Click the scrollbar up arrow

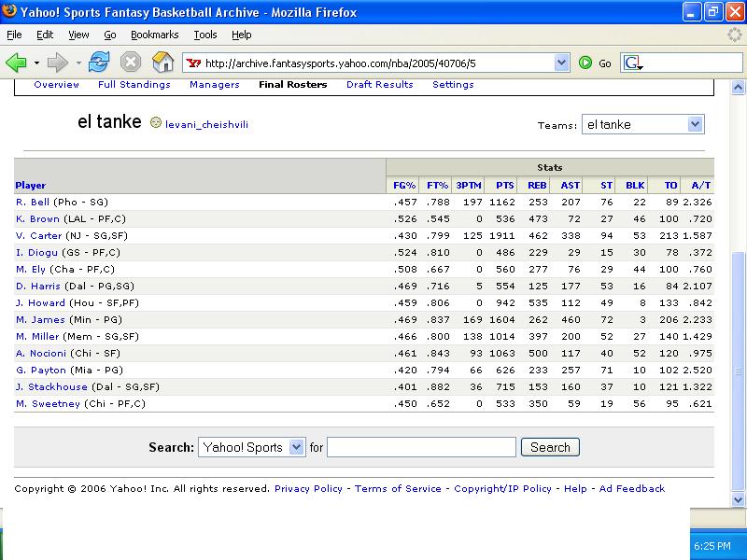tap(738, 87)
